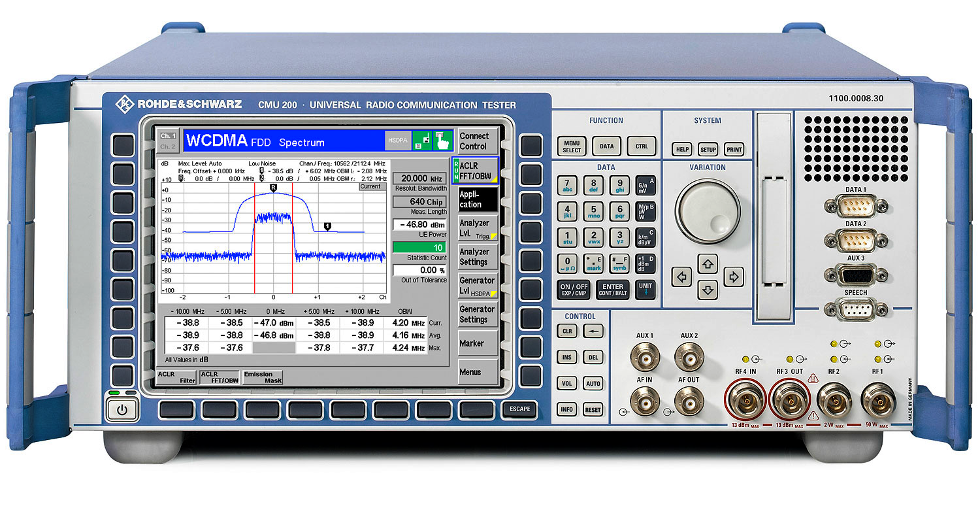The image size is (980, 523).
Task: Select the 4.20 MHz OBW current value
Action: (x=408, y=323)
